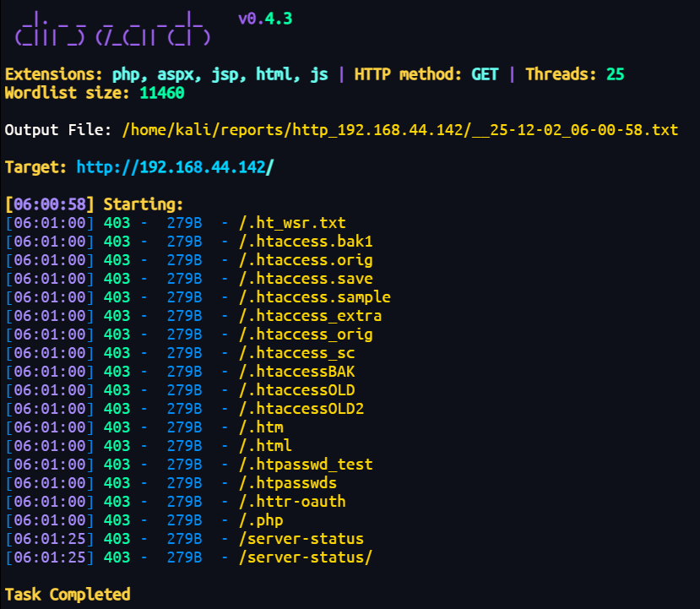Screen dimensions: 700x609
Task: Click the HTTP method GET value
Action: coord(485,74)
